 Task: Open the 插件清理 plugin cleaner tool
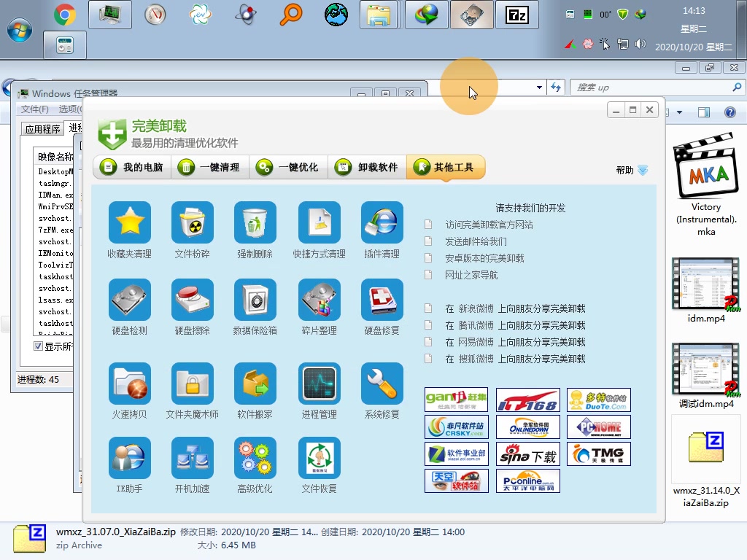[x=382, y=222]
